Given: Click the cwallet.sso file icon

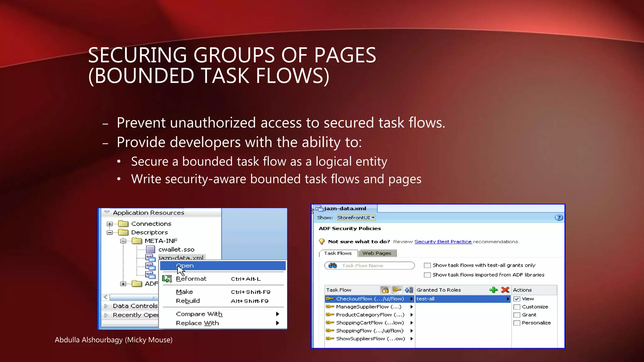Looking at the screenshot, I should pos(151,249).
